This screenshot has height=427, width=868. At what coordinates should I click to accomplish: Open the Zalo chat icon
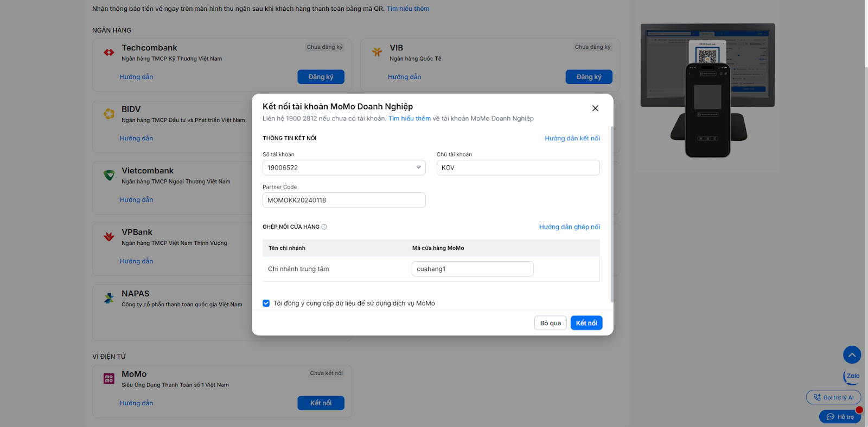click(852, 376)
